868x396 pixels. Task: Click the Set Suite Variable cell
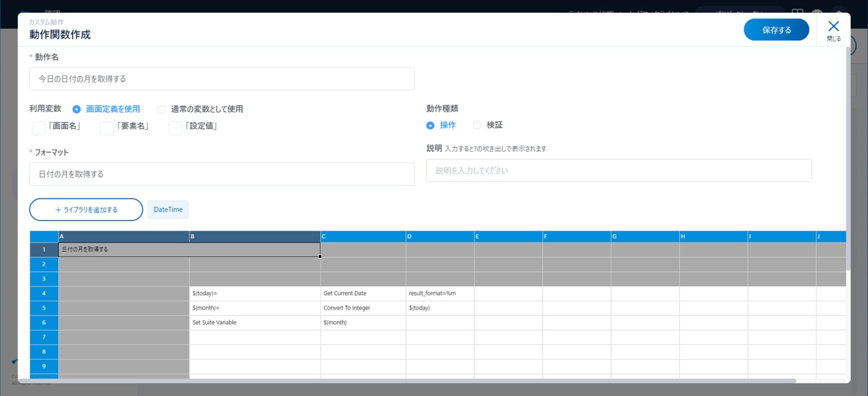tap(255, 322)
